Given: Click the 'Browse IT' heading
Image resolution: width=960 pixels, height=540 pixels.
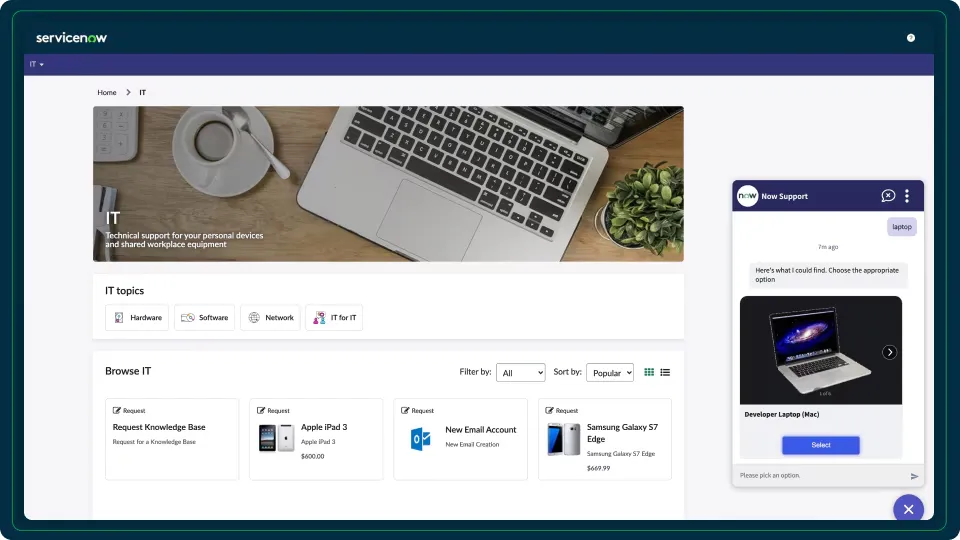Looking at the screenshot, I should click(x=128, y=371).
